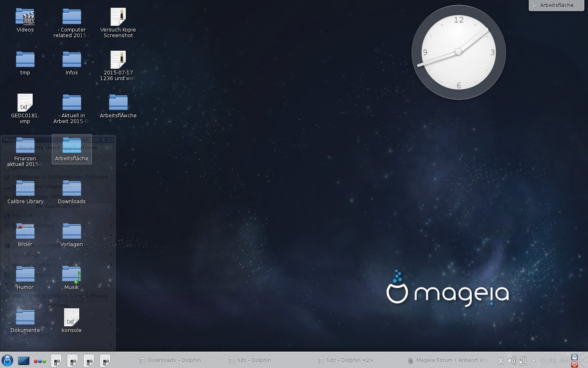
Task: Switch to lutz – Dolphin taskbar entry
Action: [250, 360]
